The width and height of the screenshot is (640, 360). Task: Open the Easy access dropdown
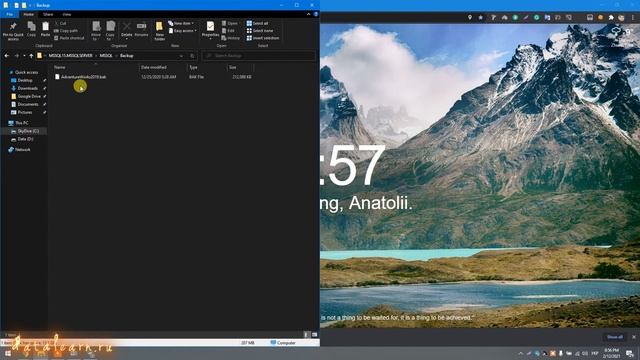pyautogui.click(x=182, y=31)
